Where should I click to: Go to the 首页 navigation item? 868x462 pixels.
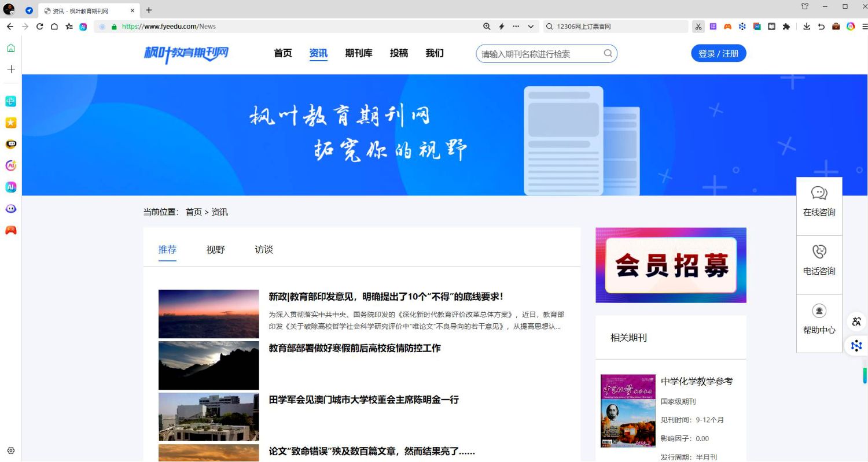283,53
